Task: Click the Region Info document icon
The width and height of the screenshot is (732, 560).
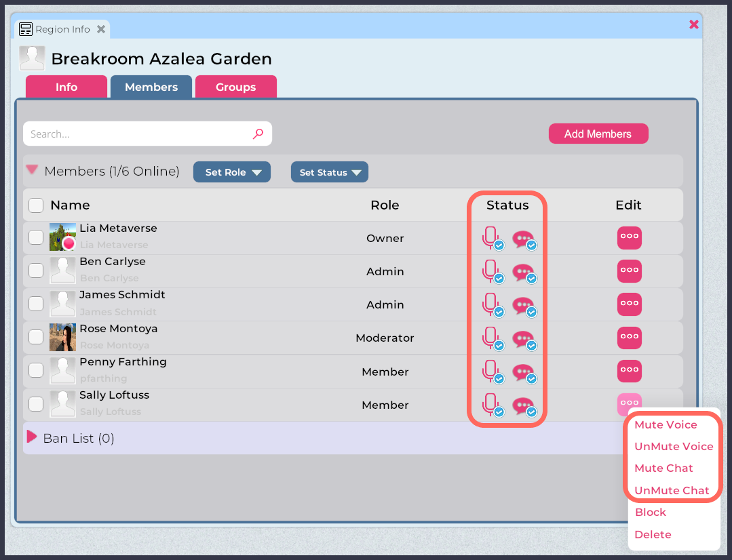Action: click(26, 28)
